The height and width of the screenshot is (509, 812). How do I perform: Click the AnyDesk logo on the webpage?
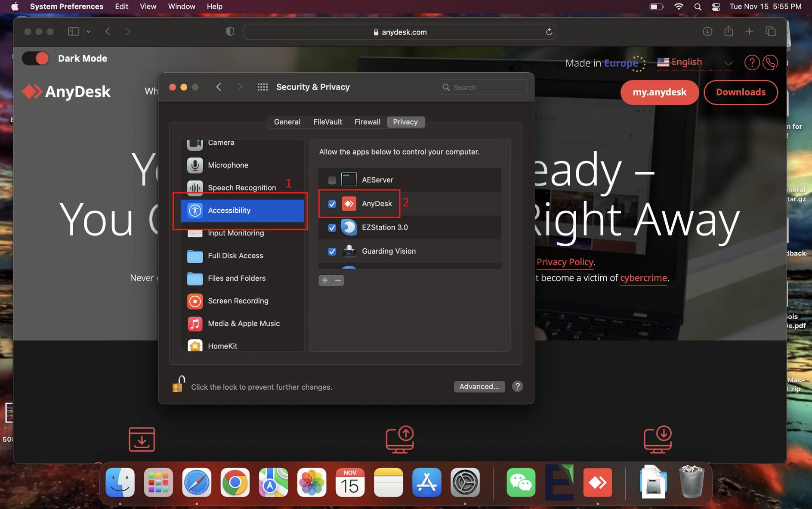click(65, 91)
